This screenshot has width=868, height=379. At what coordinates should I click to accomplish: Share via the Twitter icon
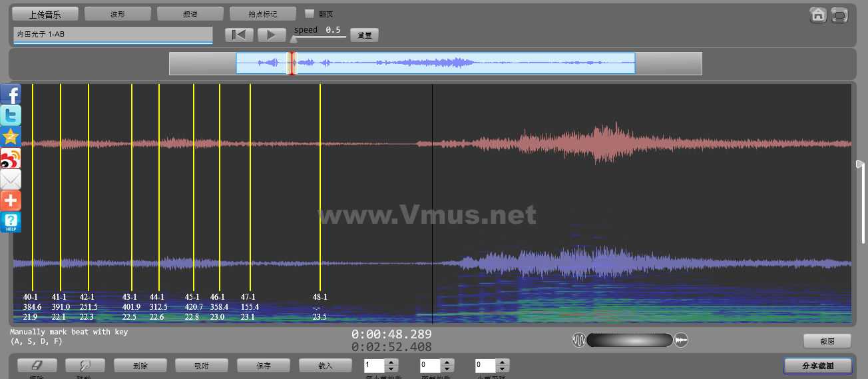click(x=11, y=115)
